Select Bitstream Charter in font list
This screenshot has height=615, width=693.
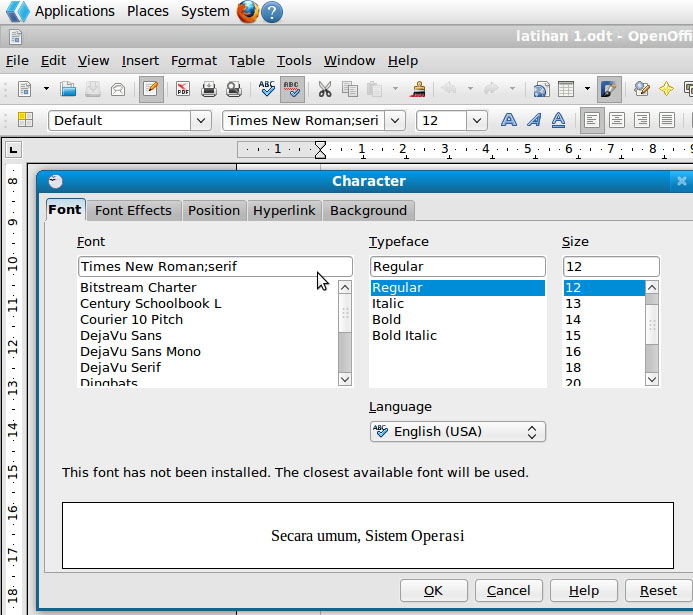point(208,288)
